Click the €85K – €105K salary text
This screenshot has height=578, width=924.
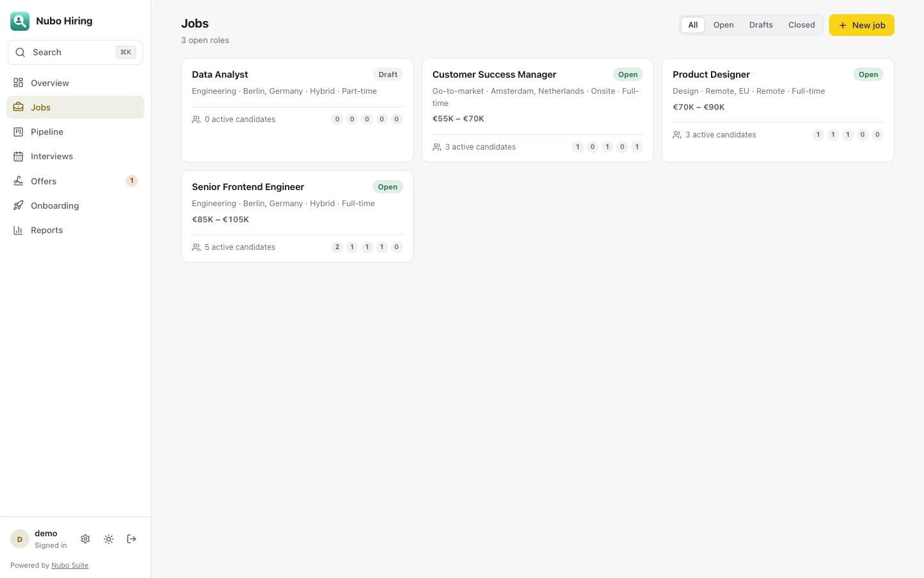point(220,220)
